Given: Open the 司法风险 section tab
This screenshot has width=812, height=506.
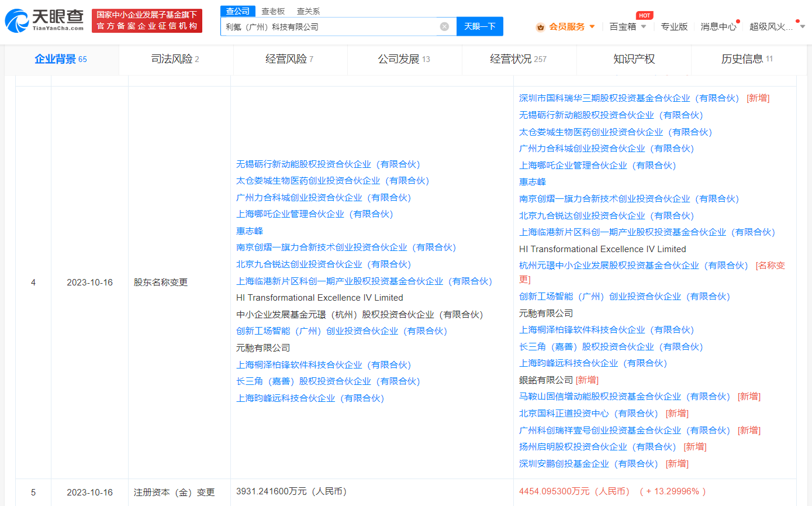Looking at the screenshot, I should [175, 59].
